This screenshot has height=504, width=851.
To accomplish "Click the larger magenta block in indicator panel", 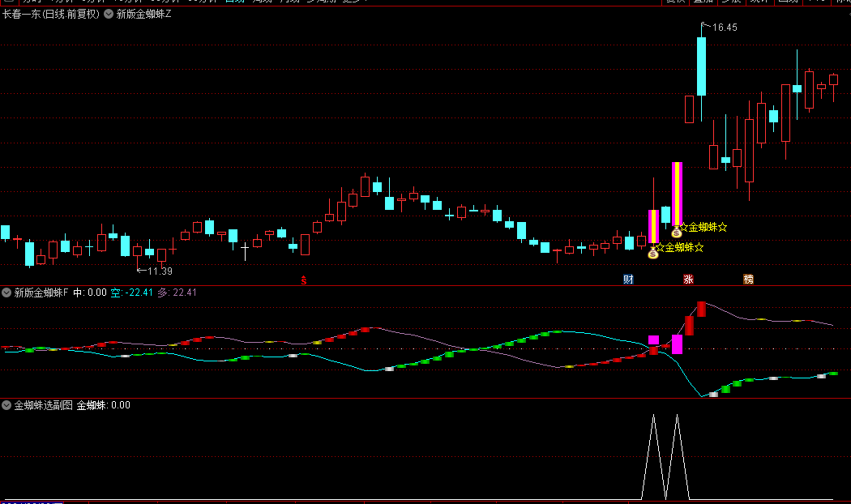I will tap(677, 344).
